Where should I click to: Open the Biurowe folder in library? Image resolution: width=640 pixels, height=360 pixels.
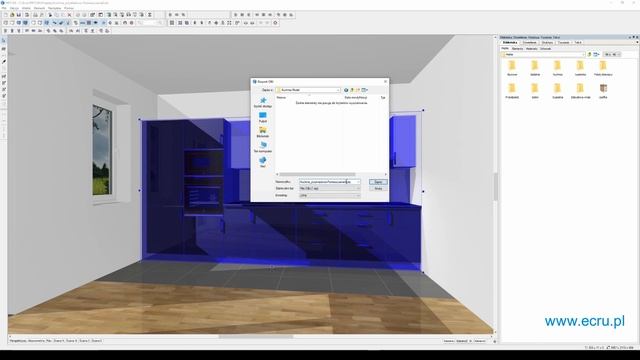pos(512,68)
